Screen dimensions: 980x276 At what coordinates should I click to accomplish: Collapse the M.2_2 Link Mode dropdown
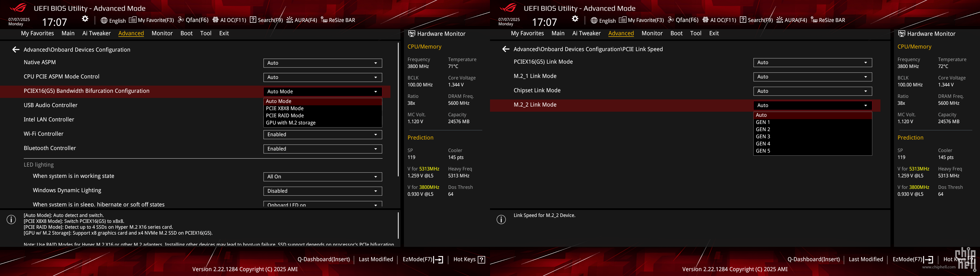point(813,105)
